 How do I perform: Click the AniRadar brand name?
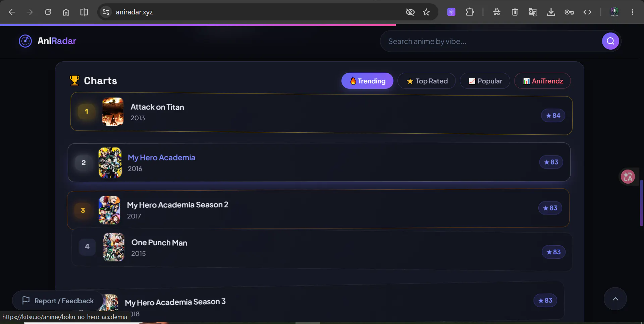click(57, 41)
